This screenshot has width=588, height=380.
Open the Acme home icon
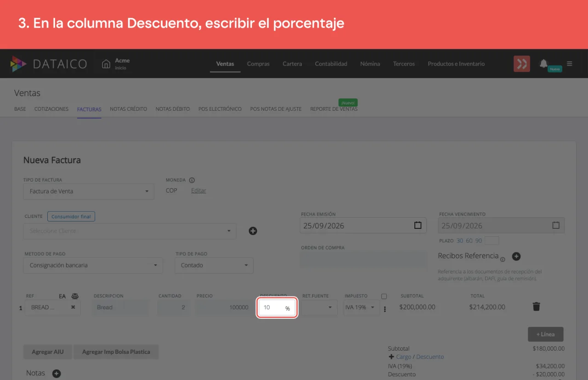106,64
